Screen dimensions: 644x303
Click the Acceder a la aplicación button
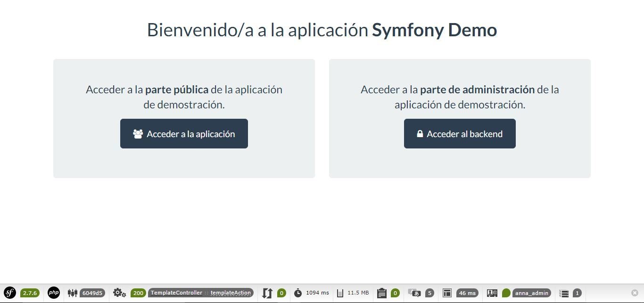coord(184,133)
